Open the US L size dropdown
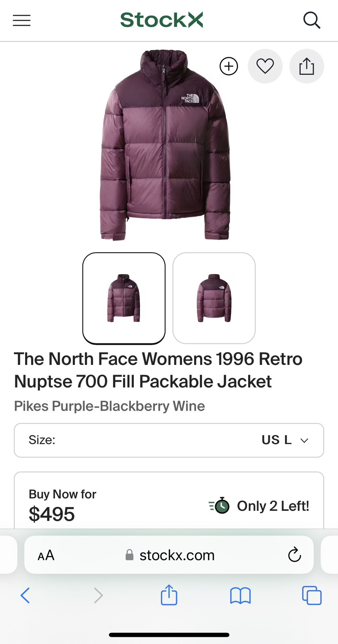This screenshot has width=338, height=644. (169, 440)
